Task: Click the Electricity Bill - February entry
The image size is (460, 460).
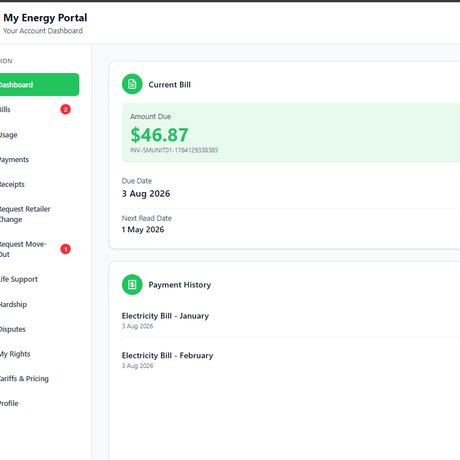Action: point(291,360)
